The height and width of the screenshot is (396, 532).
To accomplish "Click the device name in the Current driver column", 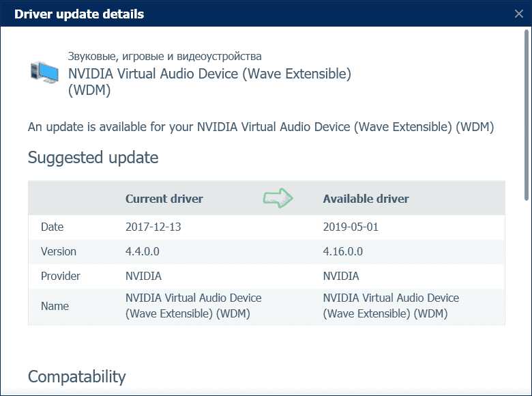I will [193, 306].
